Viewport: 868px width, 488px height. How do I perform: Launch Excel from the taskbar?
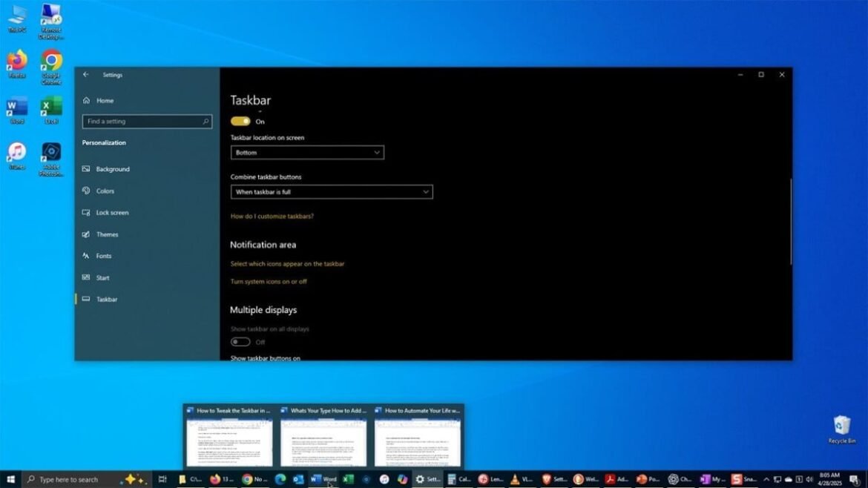pos(347,480)
